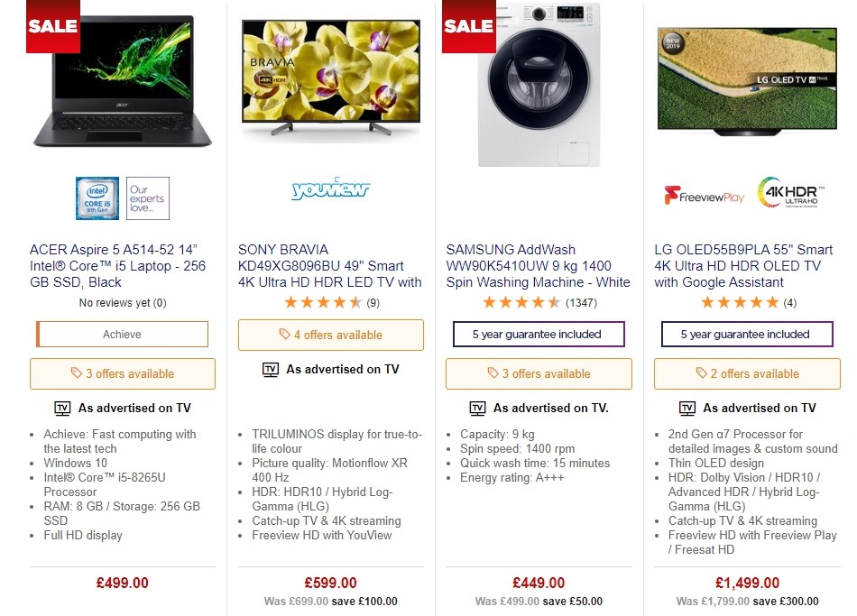Click the SALE badge on Acer laptop
The image size is (857, 616).
(x=51, y=26)
